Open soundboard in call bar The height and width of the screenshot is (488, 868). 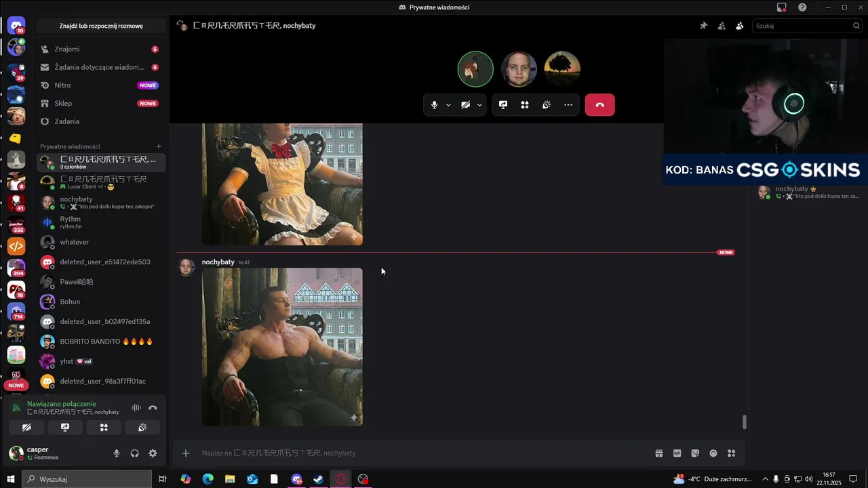[547, 105]
